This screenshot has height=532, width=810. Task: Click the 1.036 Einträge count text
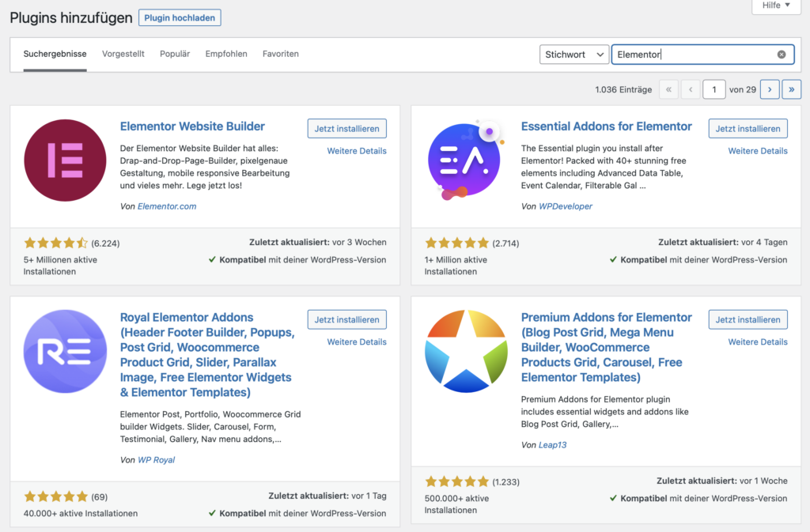623,89
